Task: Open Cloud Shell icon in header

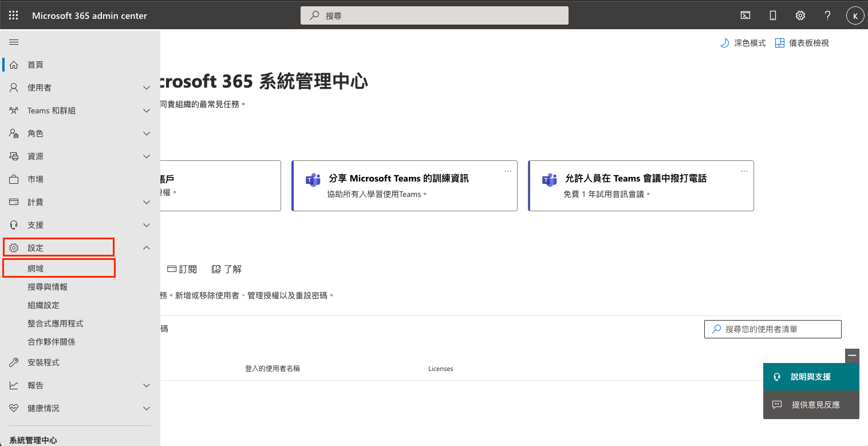Action: click(745, 15)
